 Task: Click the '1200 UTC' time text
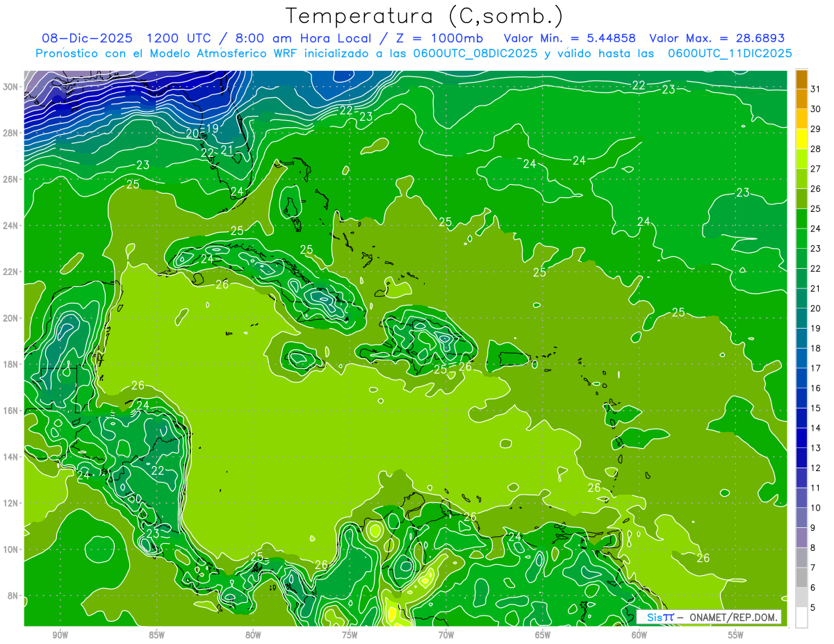tap(179, 38)
